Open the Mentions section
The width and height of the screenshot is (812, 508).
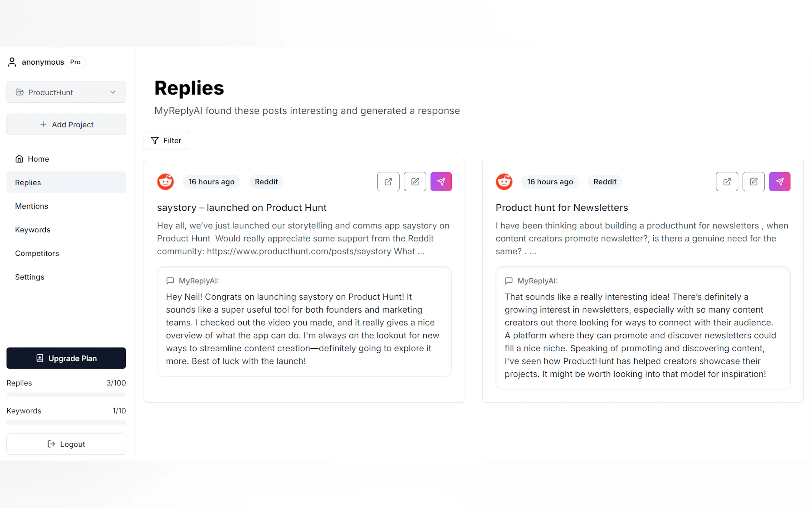[32, 206]
